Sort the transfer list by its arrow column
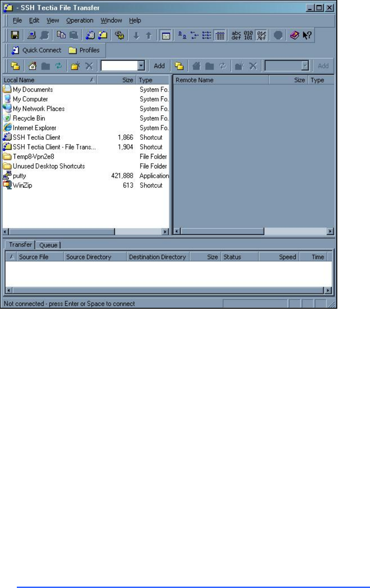The image size is (370, 588). [x=12, y=257]
